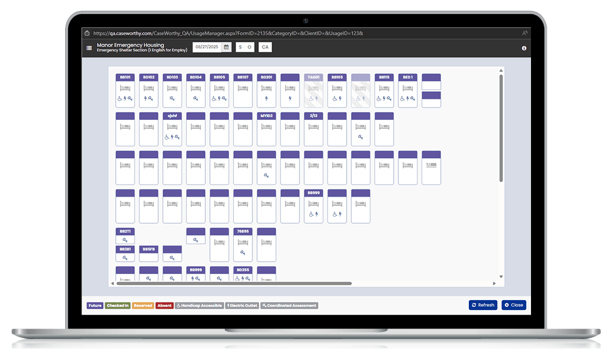The width and height of the screenshot is (613, 364).
Task: Show details with the info icon
Action: (x=524, y=48)
